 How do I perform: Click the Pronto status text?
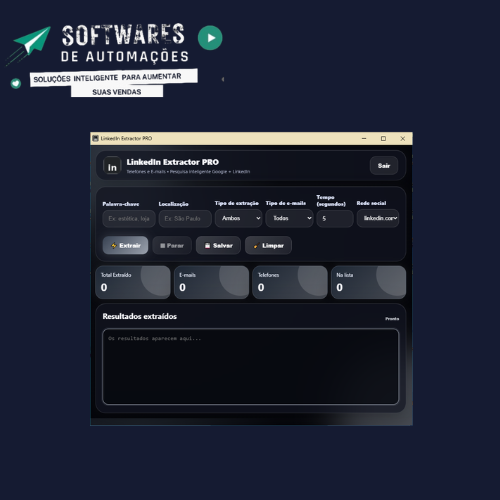click(x=392, y=319)
